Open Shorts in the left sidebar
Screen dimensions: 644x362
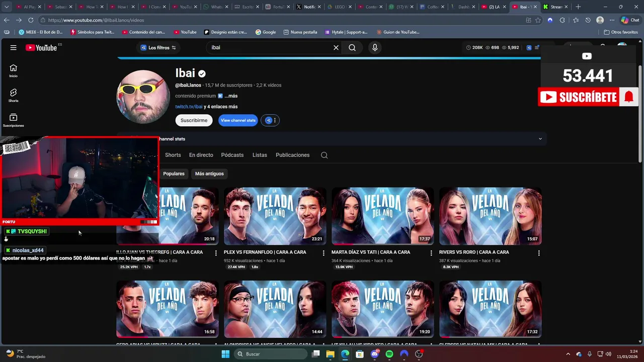point(13,96)
